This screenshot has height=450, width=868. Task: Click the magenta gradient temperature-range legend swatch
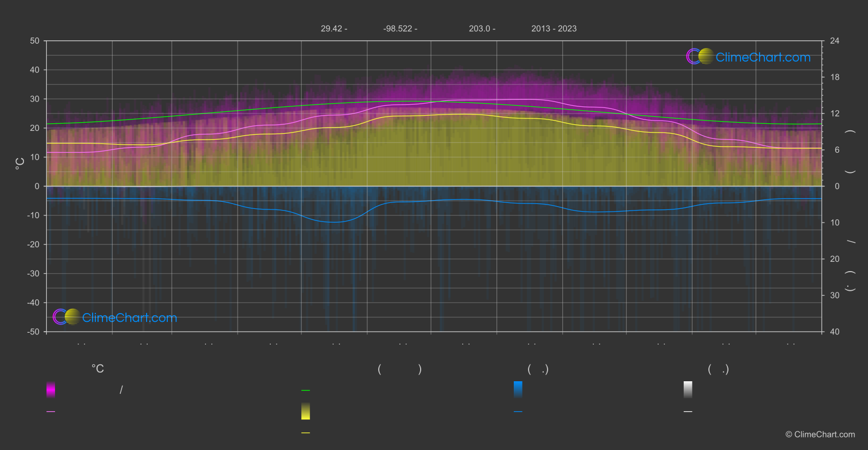pos(51,389)
